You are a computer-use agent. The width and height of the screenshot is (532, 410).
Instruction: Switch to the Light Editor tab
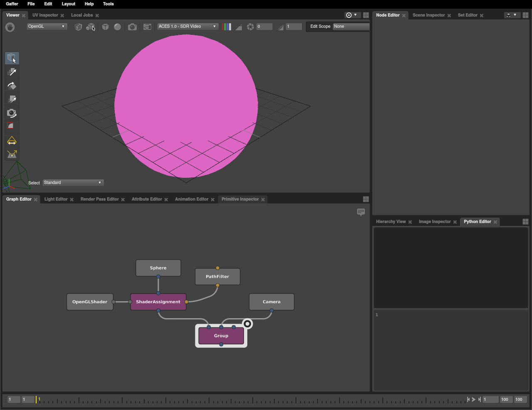[x=56, y=199]
